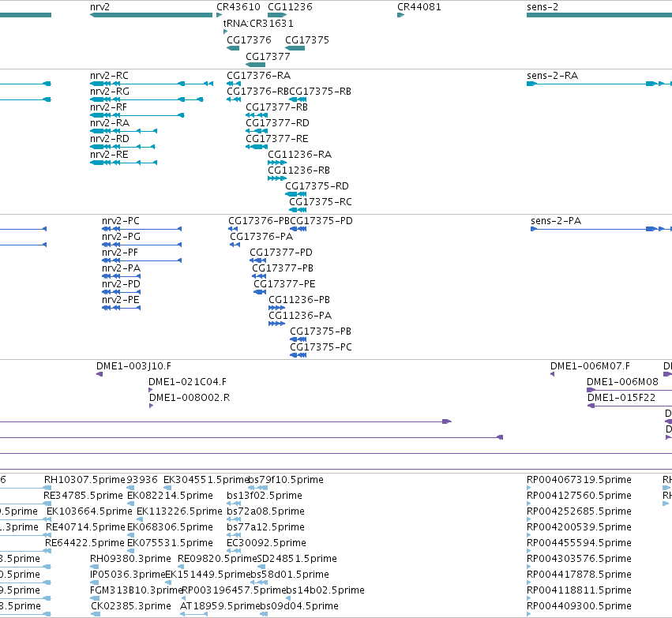The width and height of the screenshot is (672, 618).
Task: Click EST RH10307.5prime
Action: (84, 480)
